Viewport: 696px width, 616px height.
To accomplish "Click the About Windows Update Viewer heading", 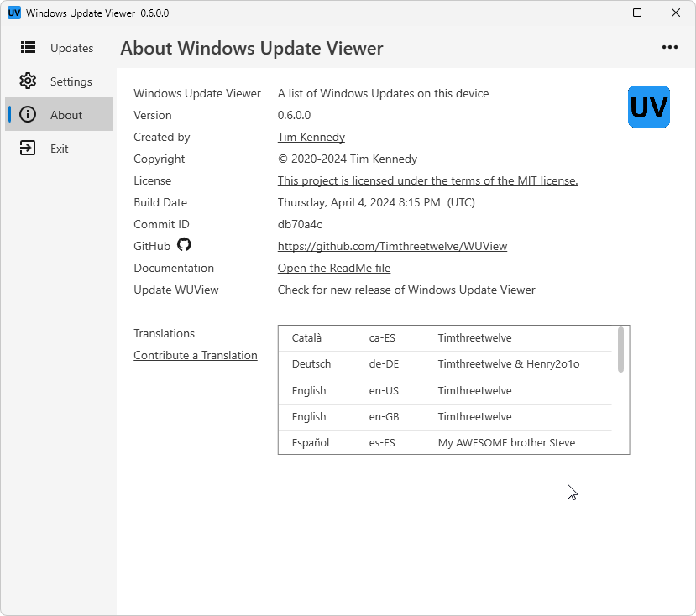I will tap(252, 49).
